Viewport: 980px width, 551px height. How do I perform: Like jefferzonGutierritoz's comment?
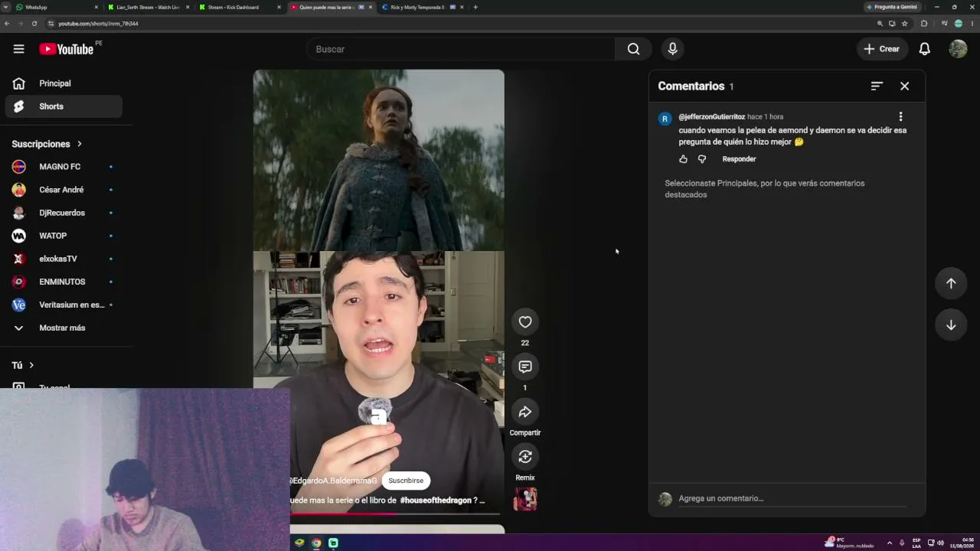[683, 159]
